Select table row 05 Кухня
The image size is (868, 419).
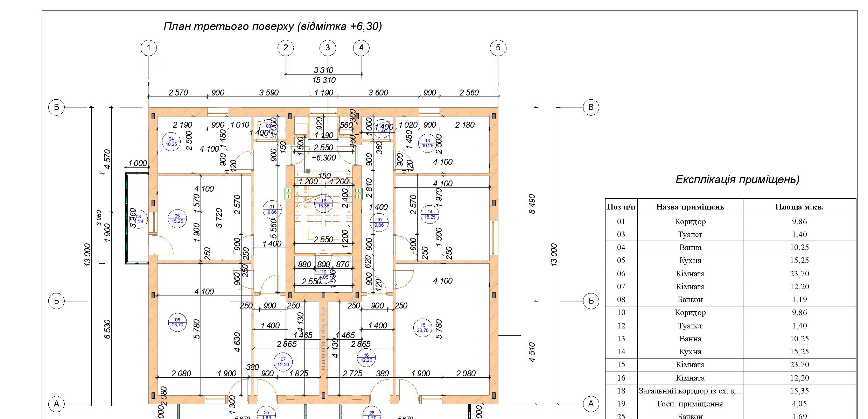pos(690,261)
